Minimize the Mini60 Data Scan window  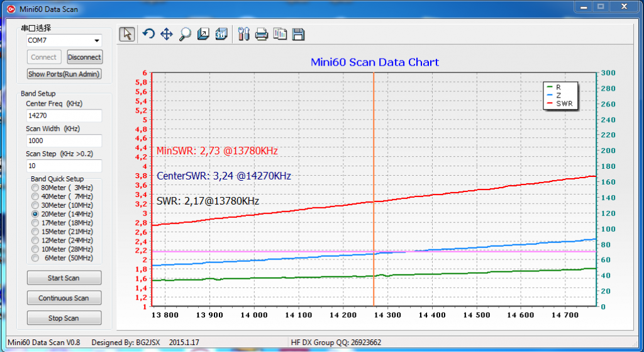584,7
